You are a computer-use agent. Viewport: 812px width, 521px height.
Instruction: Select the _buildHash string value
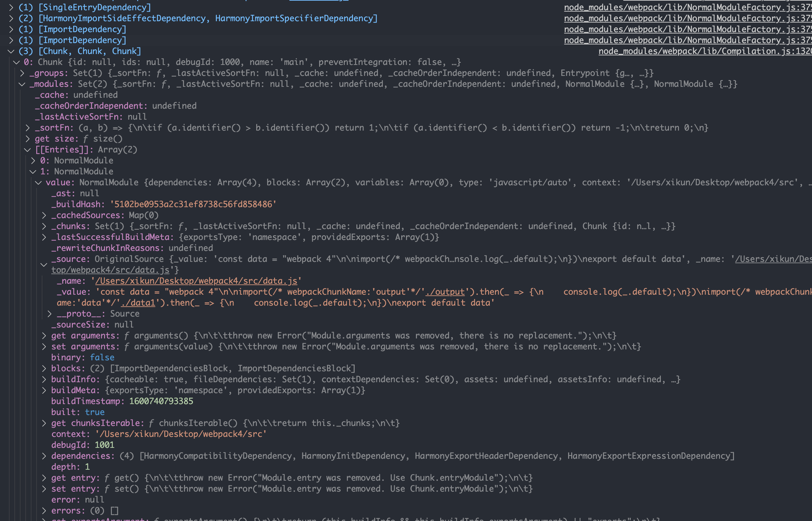tap(193, 204)
